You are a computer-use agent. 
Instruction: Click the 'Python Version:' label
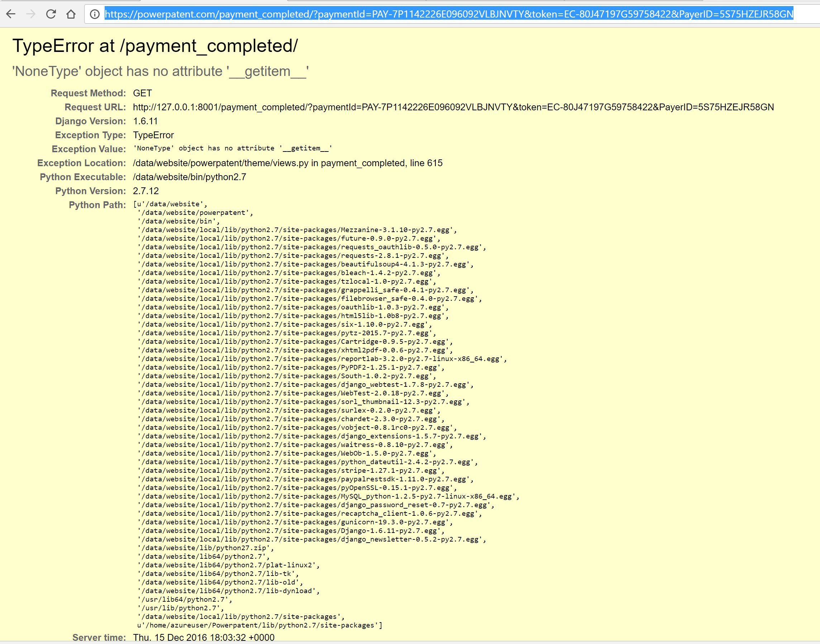click(x=91, y=191)
